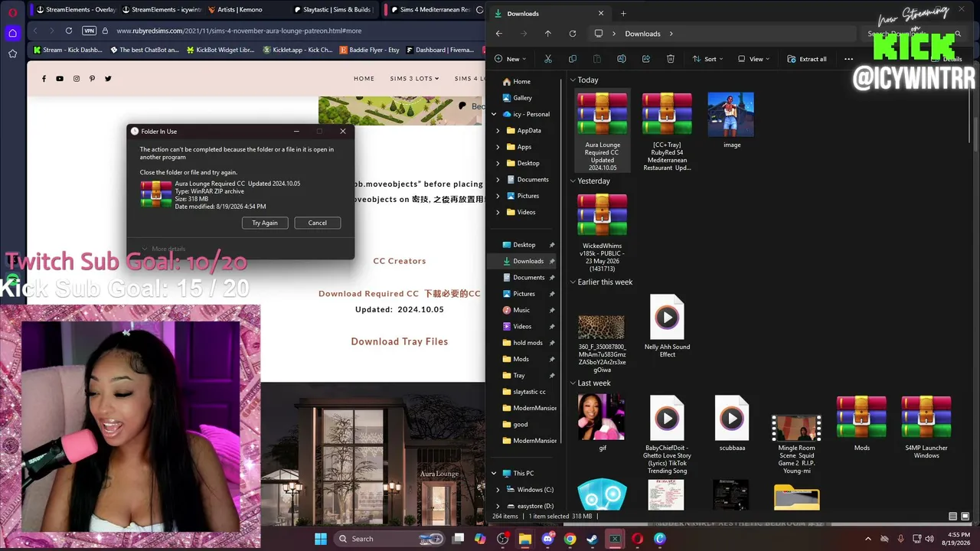The height and width of the screenshot is (551, 980).
Task: Reload the rubyredsims page in browser
Action: (x=69, y=31)
